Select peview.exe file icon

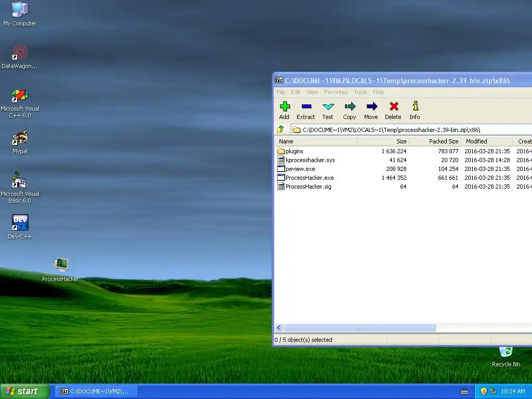coord(281,169)
